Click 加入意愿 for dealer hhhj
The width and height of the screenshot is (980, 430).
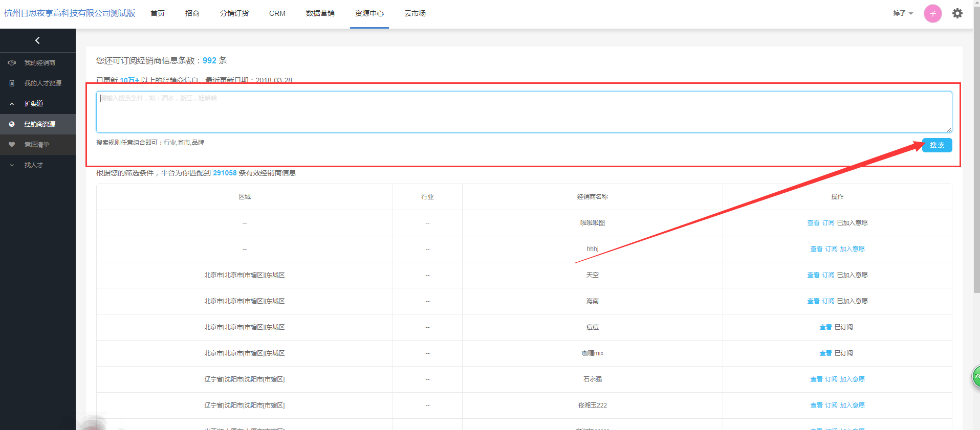[852, 249]
